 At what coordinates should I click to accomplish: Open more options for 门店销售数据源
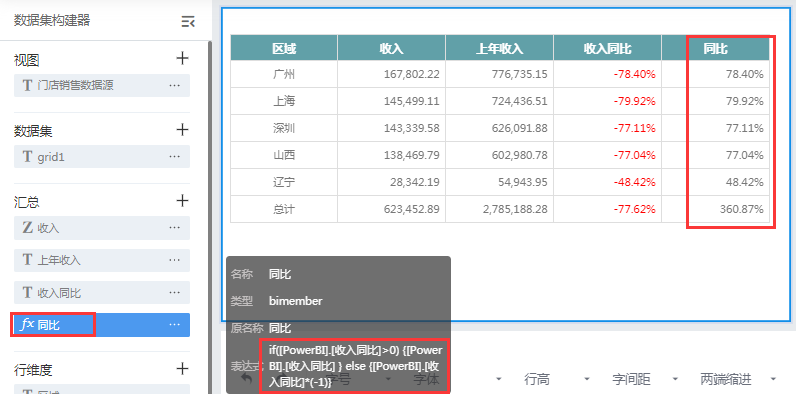[x=175, y=85]
